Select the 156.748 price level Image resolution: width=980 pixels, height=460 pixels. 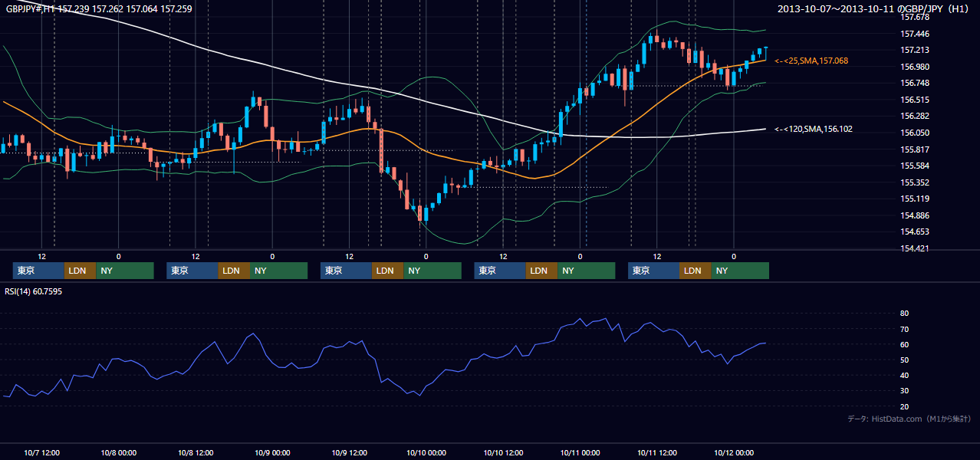pos(914,84)
